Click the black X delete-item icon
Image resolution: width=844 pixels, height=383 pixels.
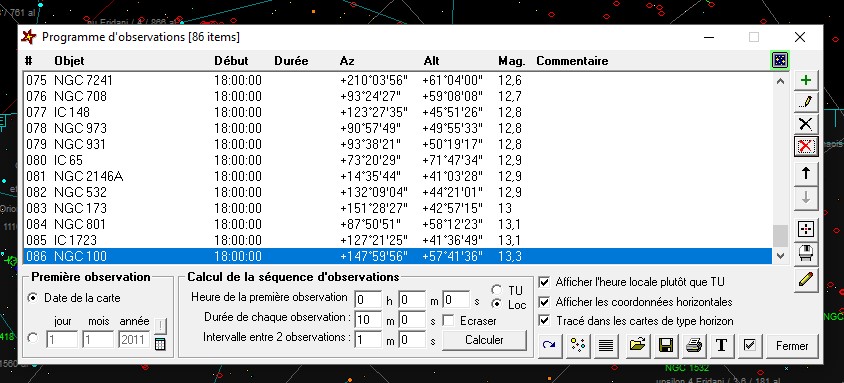pyautogui.click(x=806, y=124)
